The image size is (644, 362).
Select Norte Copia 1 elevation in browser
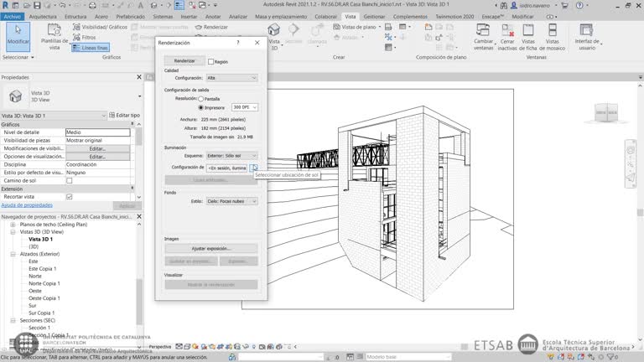click(x=44, y=283)
